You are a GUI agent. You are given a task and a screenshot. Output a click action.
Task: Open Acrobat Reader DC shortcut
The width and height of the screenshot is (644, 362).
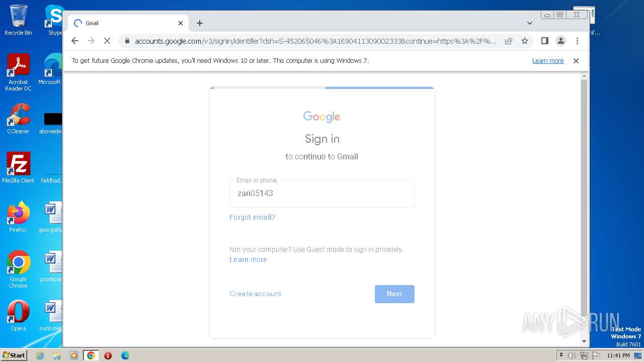coord(18,73)
